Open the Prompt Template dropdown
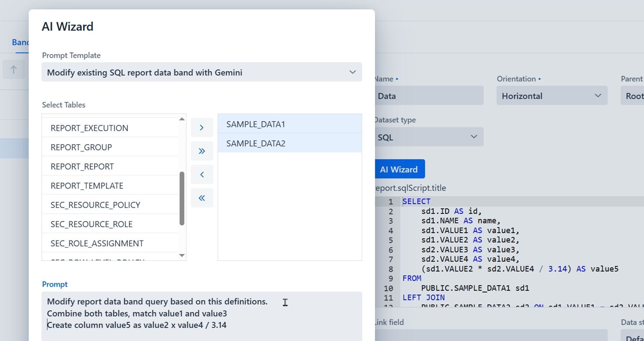Image resolution: width=644 pixels, height=341 pixels. [202, 72]
